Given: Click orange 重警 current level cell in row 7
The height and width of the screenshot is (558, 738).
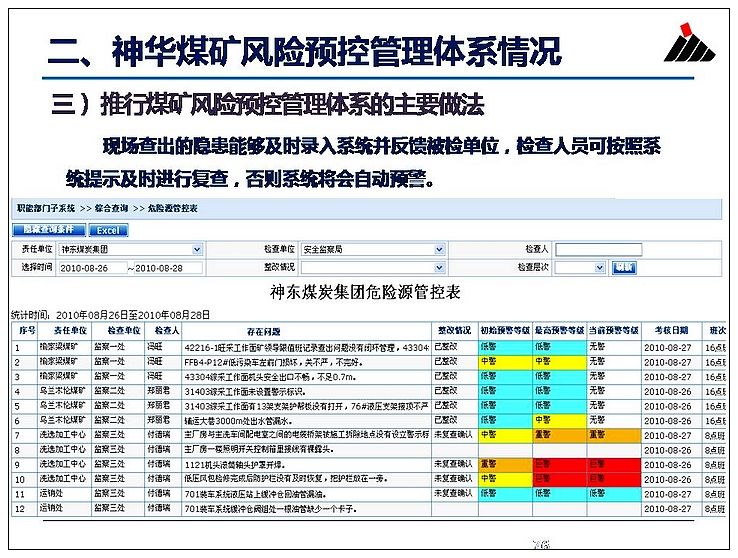Looking at the screenshot, I should pyautogui.click(x=614, y=435).
